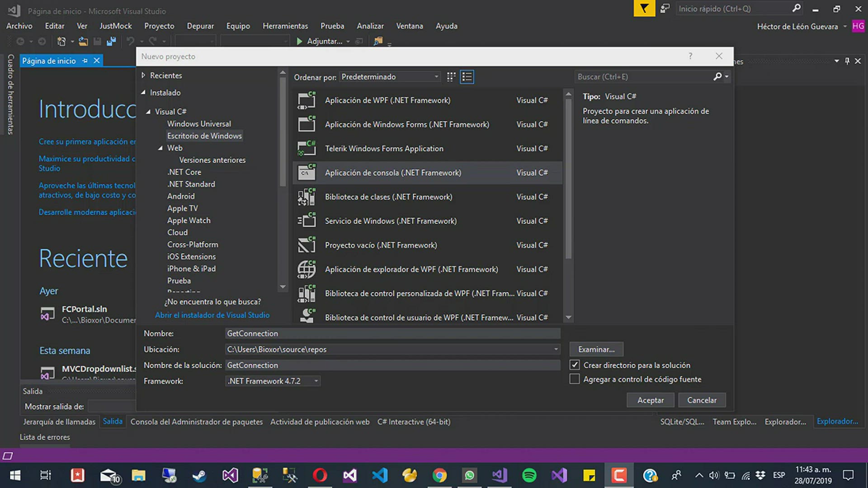Select the WPF browser application globe icon

pos(307,269)
